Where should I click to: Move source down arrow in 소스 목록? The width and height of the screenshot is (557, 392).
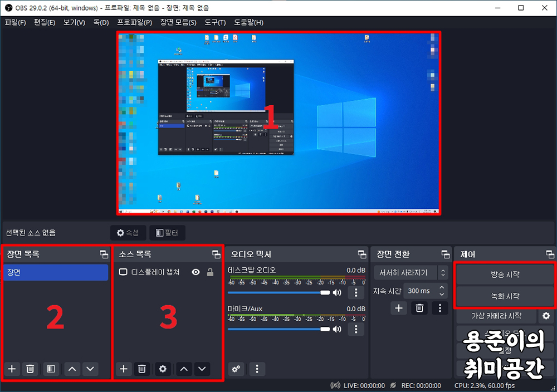[202, 369]
